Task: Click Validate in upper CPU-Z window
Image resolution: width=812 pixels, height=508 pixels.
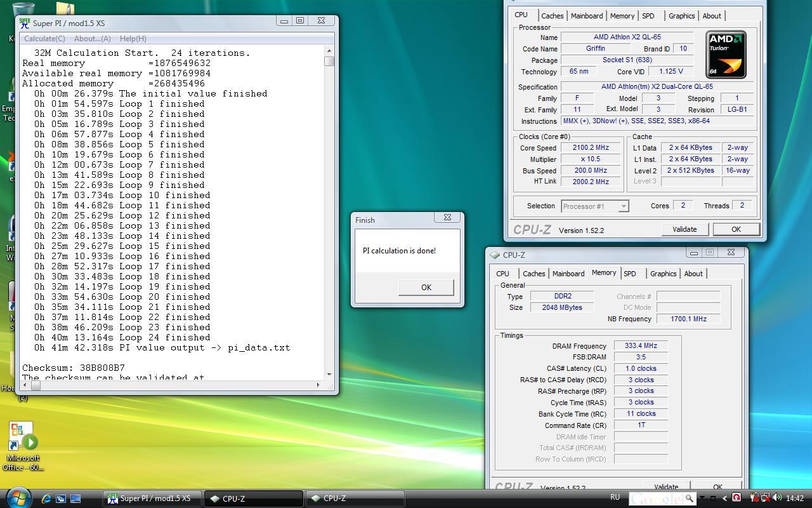Action: [684, 229]
